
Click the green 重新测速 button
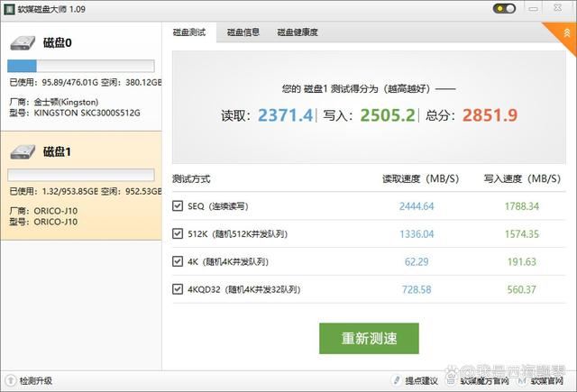click(369, 338)
